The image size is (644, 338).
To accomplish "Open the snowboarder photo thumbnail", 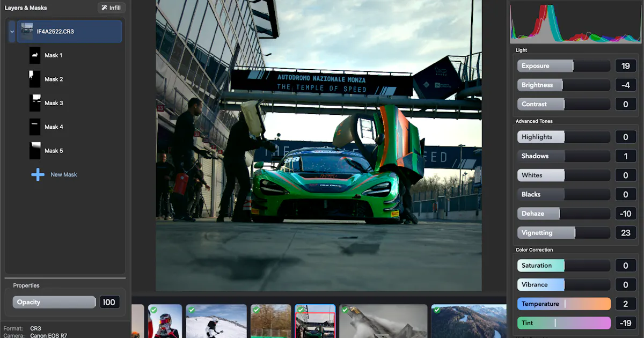I will click(216, 321).
